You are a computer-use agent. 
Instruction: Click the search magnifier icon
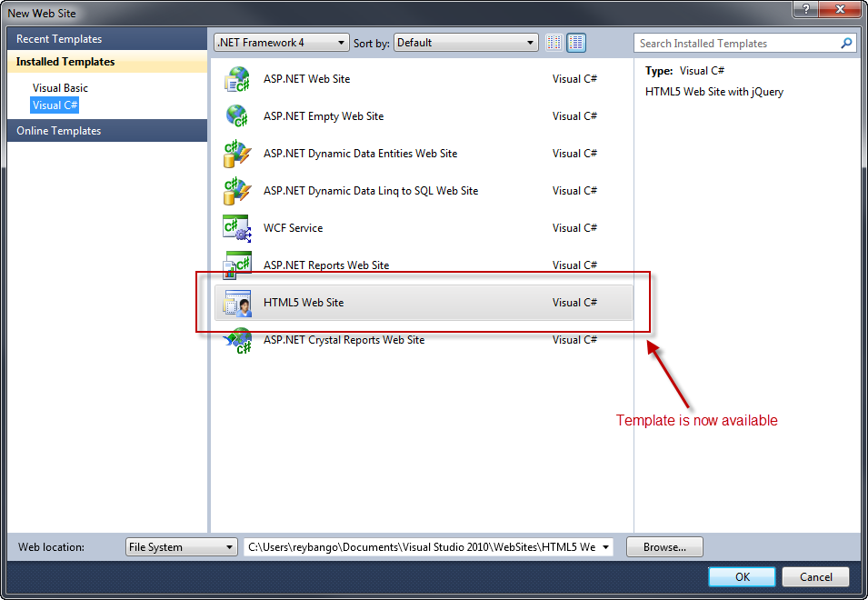pyautogui.click(x=846, y=43)
